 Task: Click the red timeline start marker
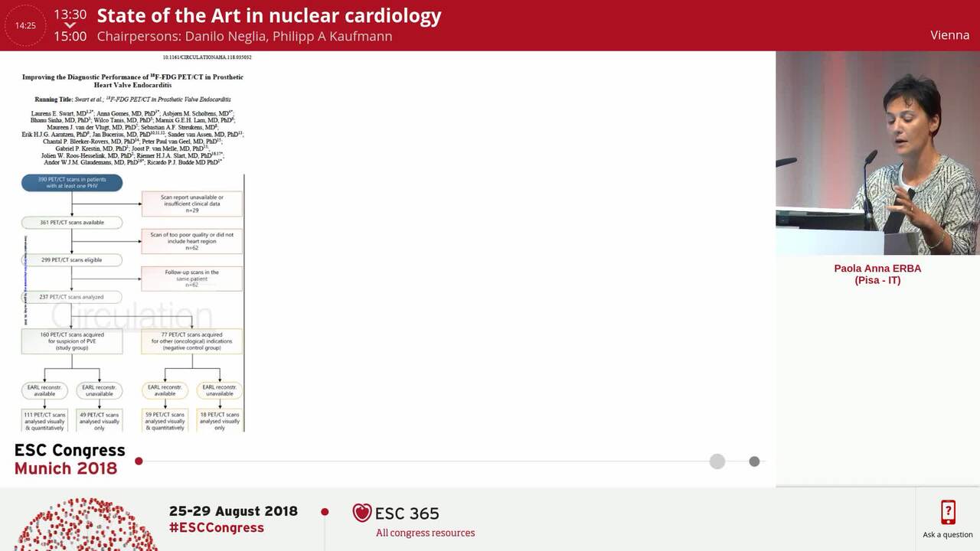click(x=139, y=461)
